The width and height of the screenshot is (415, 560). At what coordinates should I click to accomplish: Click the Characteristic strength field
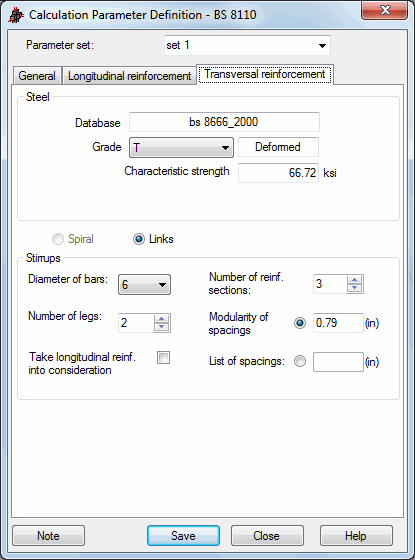(278, 173)
